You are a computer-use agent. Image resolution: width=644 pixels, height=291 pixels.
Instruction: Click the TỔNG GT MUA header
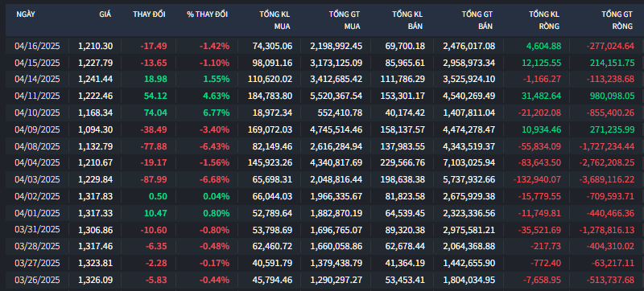click(345, 20)
